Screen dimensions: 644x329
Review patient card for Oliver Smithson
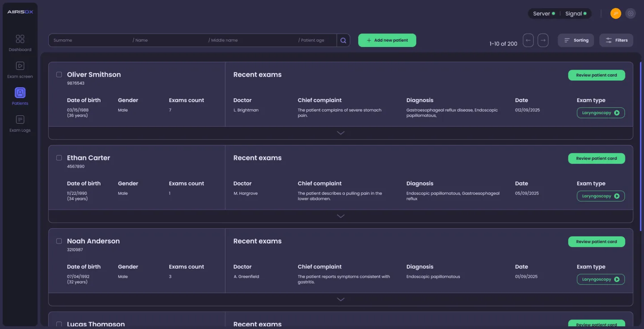597,75
